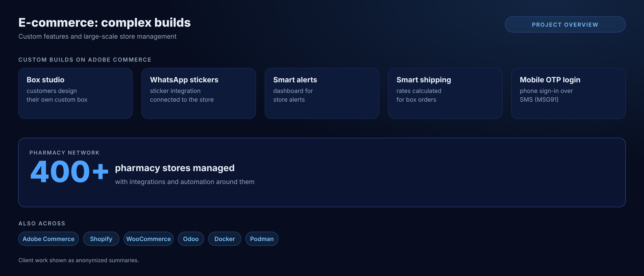644x276 pixels.
Task: Select the Smart shipping card
Action: point(445,93)
